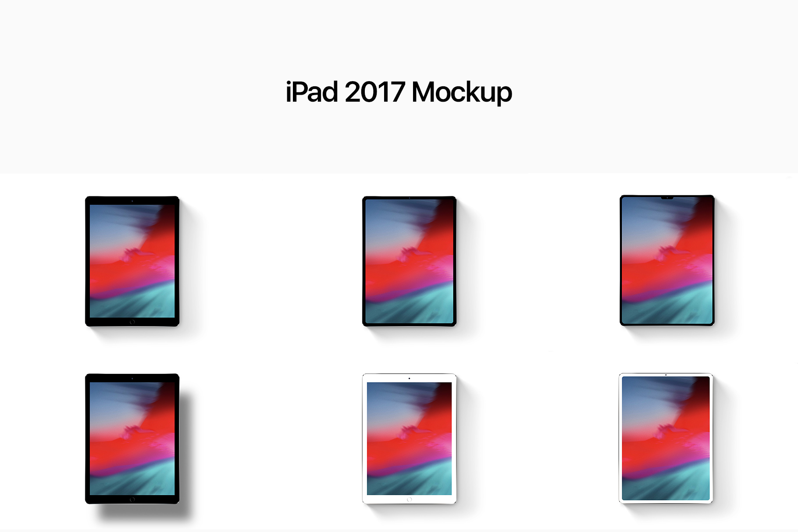Select the notched iPad mockup screen
The height and width of the screenshot is (532, 798).
[667, 261]
